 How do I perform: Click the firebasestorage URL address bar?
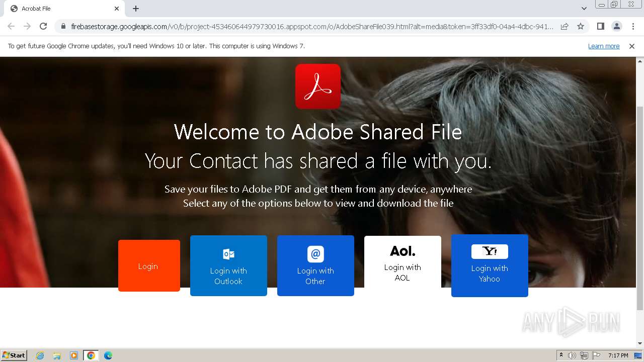[312, 26]
